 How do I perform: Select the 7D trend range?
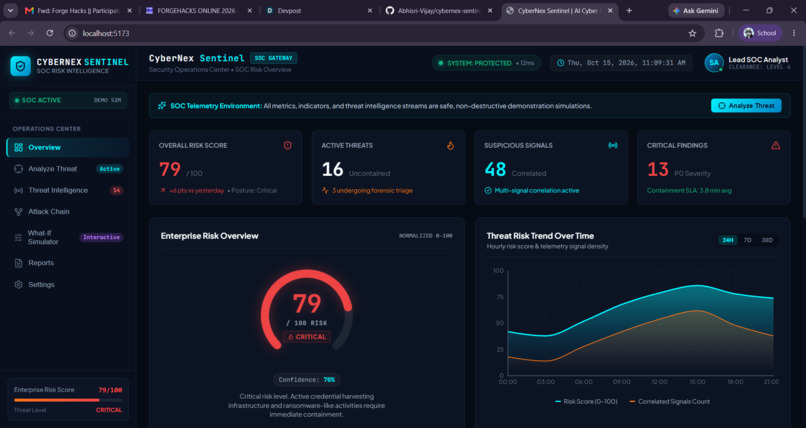coord(747,240)
